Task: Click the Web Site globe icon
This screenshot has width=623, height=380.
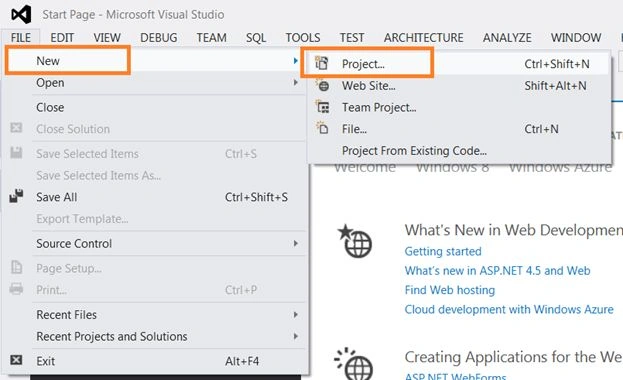Action: (322, 85)
